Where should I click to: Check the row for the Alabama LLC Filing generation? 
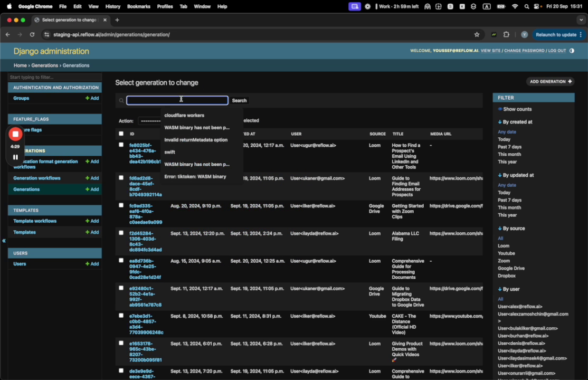(x=121, y=233)
